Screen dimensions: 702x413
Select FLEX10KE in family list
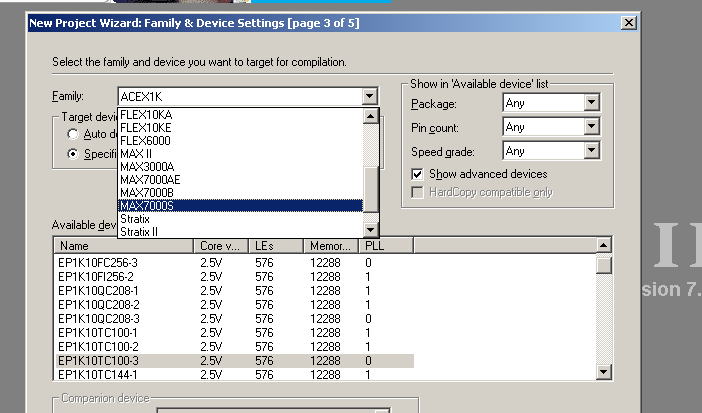(x=240, y=128)
